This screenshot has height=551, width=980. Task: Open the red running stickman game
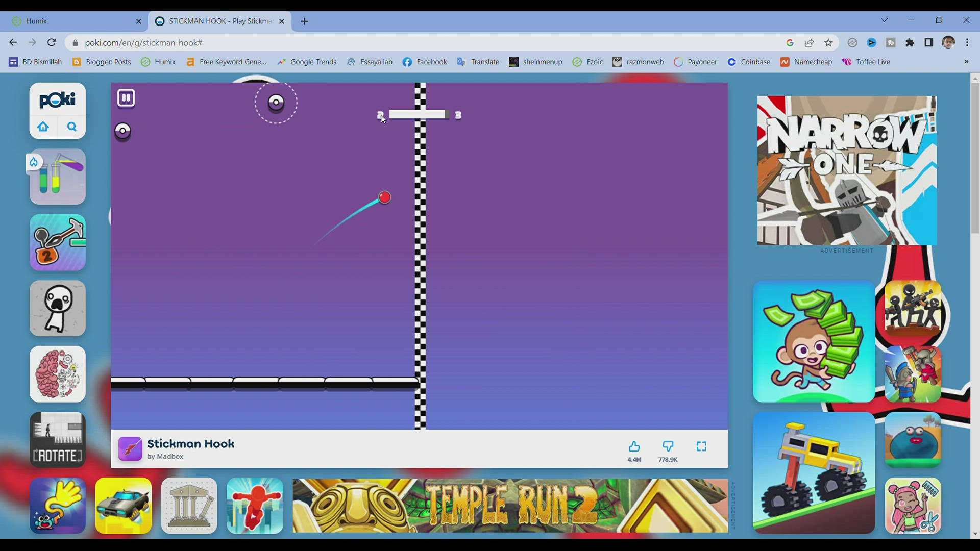tap(255, 506)
